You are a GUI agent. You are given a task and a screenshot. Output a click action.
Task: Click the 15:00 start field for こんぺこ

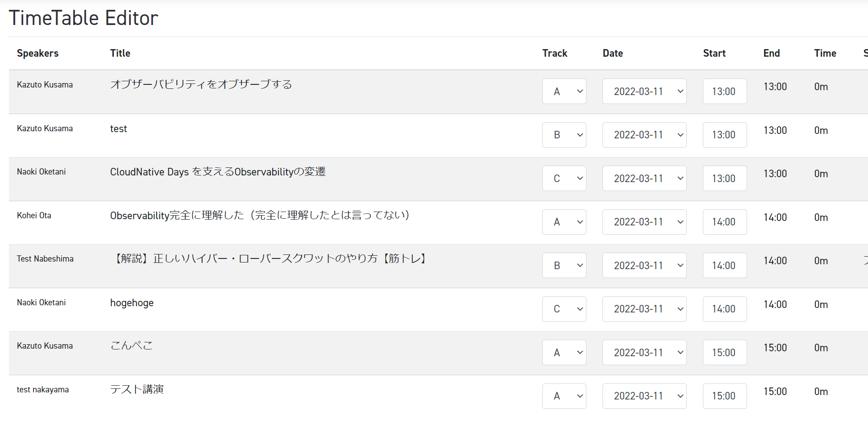[x=724, y=352]
